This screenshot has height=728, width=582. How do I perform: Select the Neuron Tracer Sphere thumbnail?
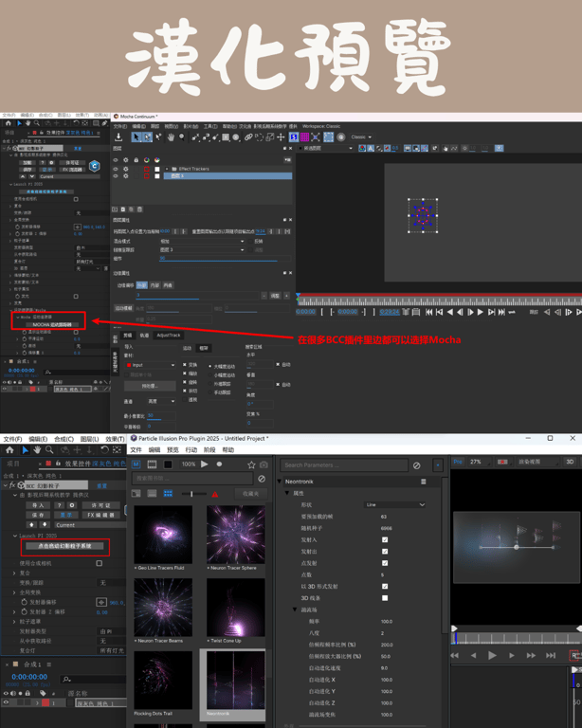[236, 535]
